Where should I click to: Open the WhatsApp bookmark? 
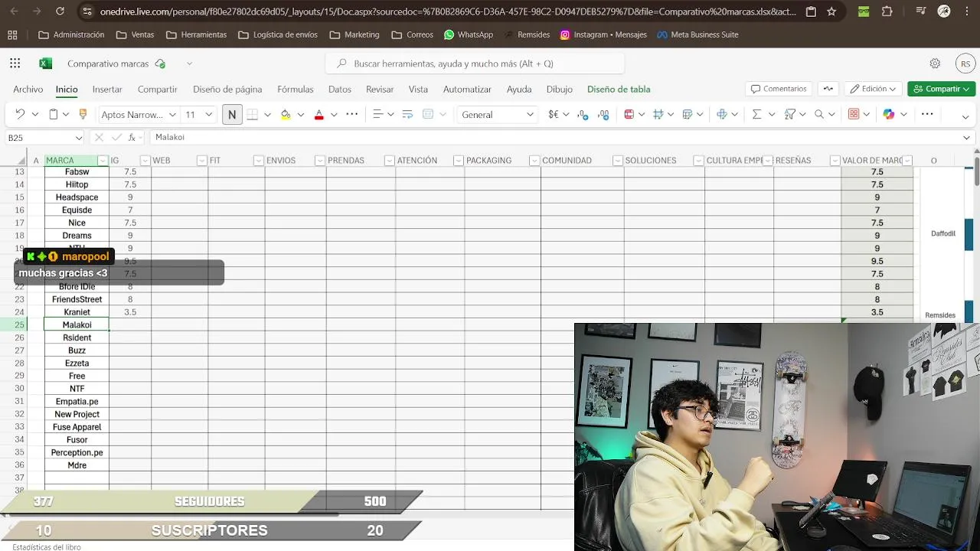pos(469,34)
